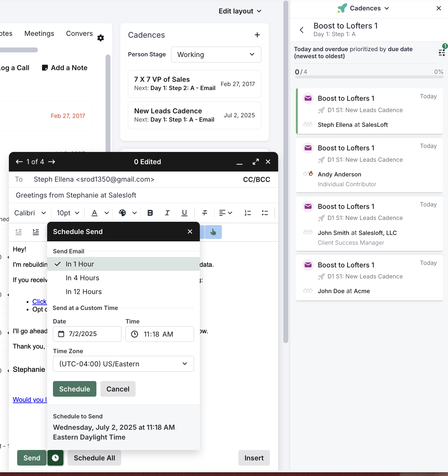Select the In 1 Hour send option
The height and width of the screenshot is (476, 448).
pos(124,264)
